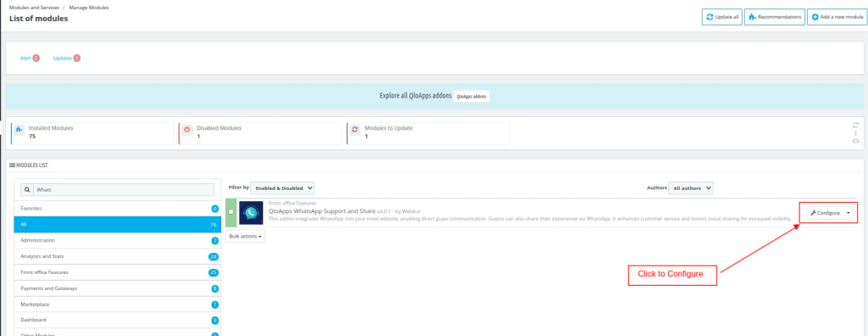Select the Front office Features category
This screenshot has height=336, width=868.
117,272
